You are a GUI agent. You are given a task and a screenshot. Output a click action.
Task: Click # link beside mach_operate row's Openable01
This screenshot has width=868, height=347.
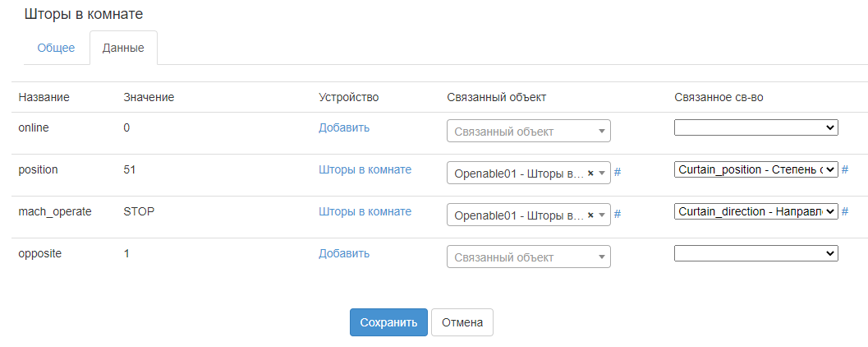point(618,214)
